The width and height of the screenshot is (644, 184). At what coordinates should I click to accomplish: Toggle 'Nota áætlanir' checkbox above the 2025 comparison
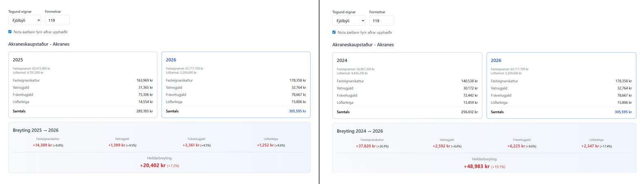10,32
